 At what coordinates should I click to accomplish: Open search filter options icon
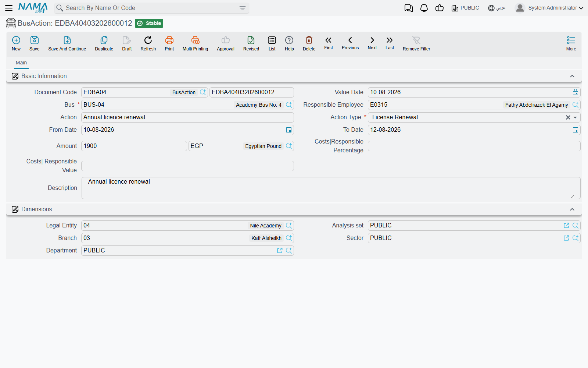click(242, 8)
